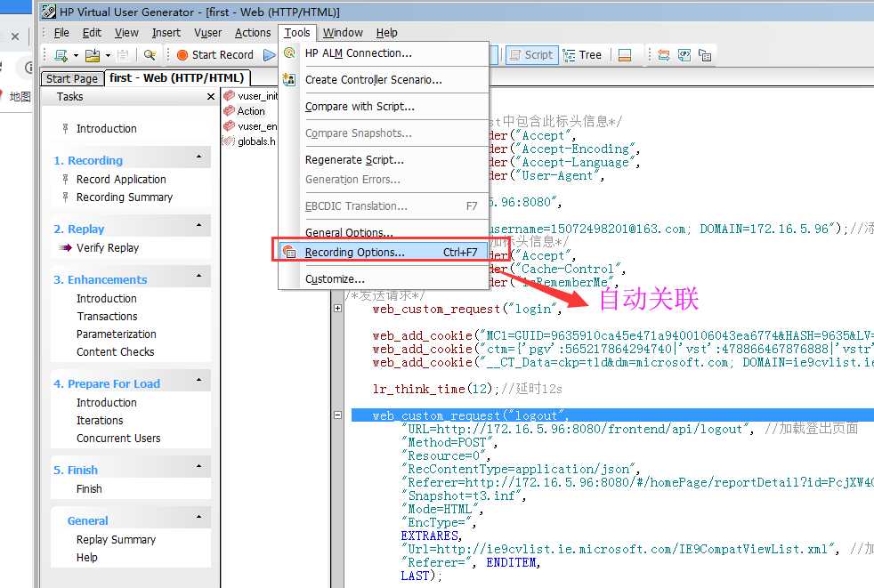874x588 pixels.
Task: Open the Record Application task link
Action: [121, 179]
